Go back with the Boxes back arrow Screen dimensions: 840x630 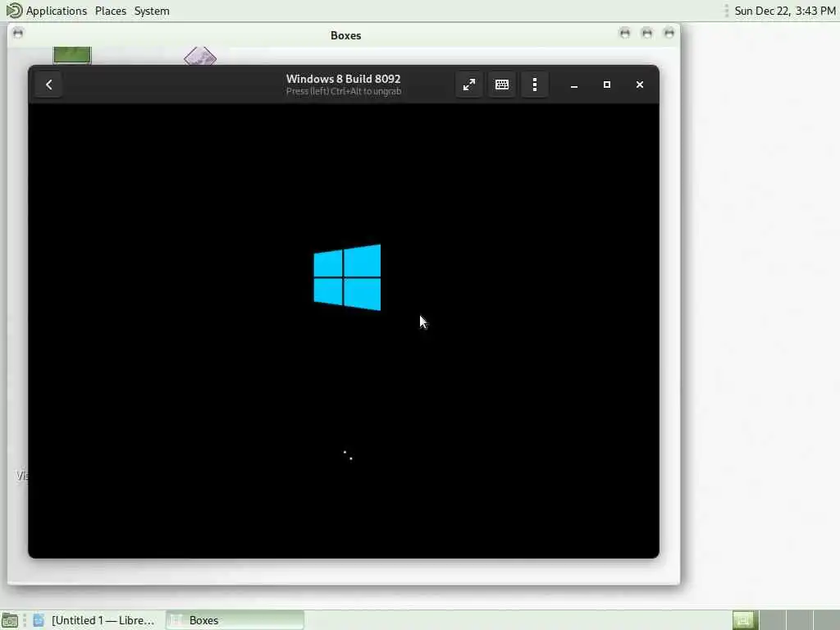(48, 84)
